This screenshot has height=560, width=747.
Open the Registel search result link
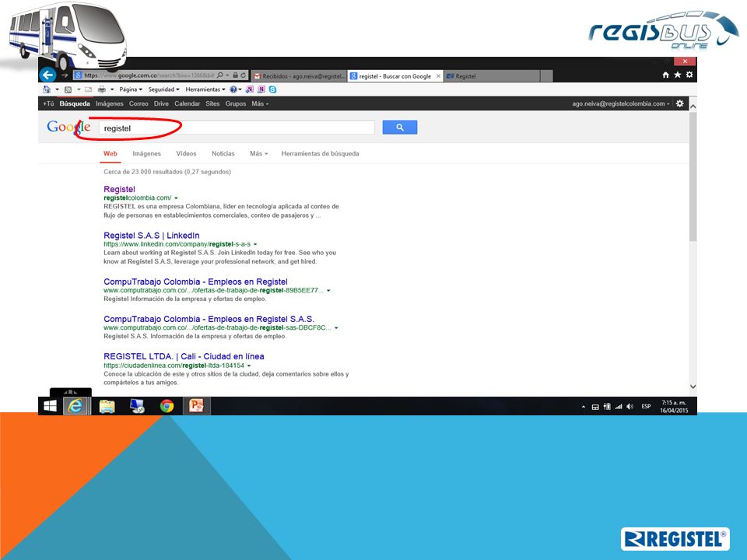(120, 189)
